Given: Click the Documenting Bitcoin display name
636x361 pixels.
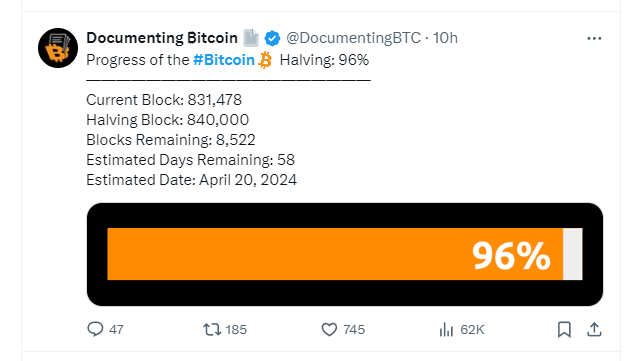Looking at the screenshot, I should 162,38.
